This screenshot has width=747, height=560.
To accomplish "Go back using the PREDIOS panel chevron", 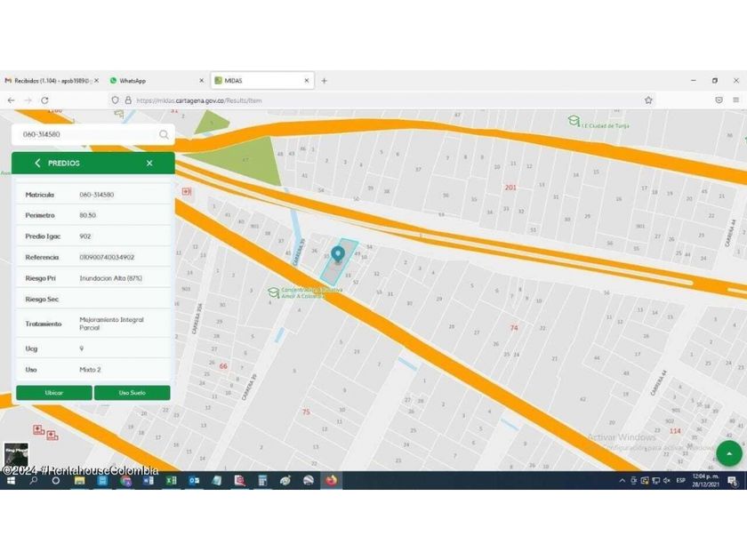I will click(x=37, y=163).
